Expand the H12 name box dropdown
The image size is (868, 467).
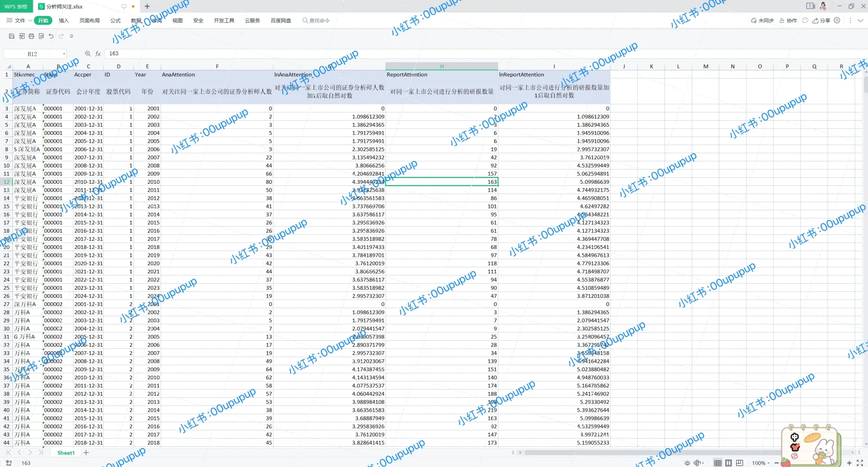(64, 54)
